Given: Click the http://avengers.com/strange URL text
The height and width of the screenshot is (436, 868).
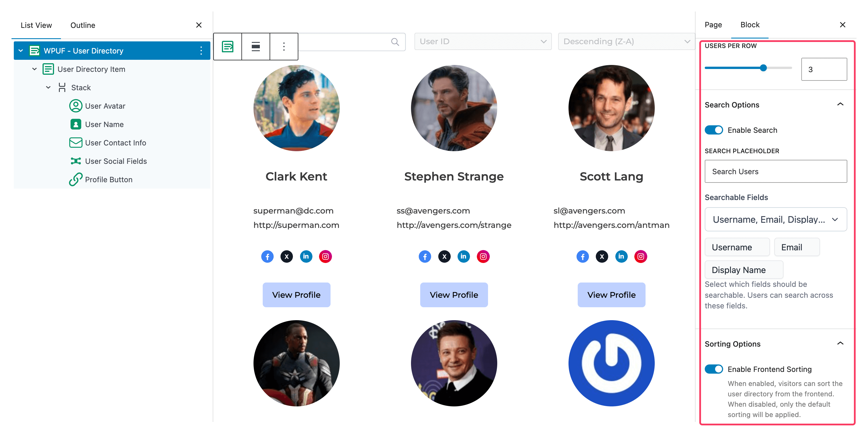Looking at the screenshot, I should coord(454,225).
